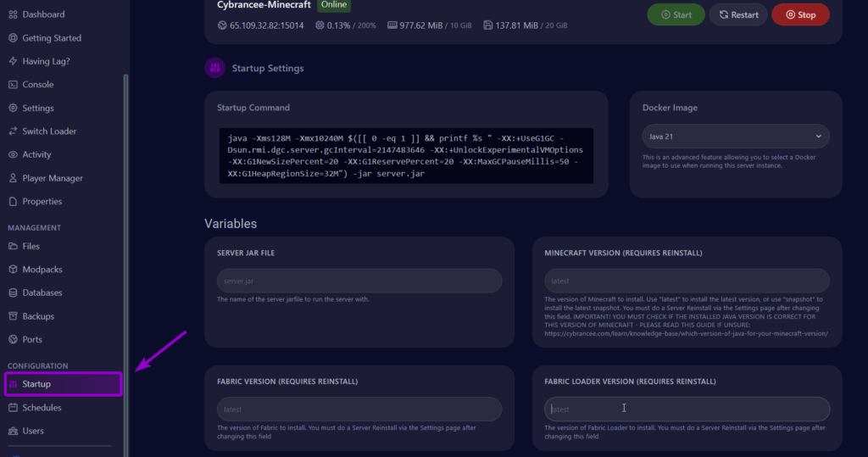This screenshot has width=868, height=457.
Task: Focus the Minecraft Version input field
Action: (687, 281)
